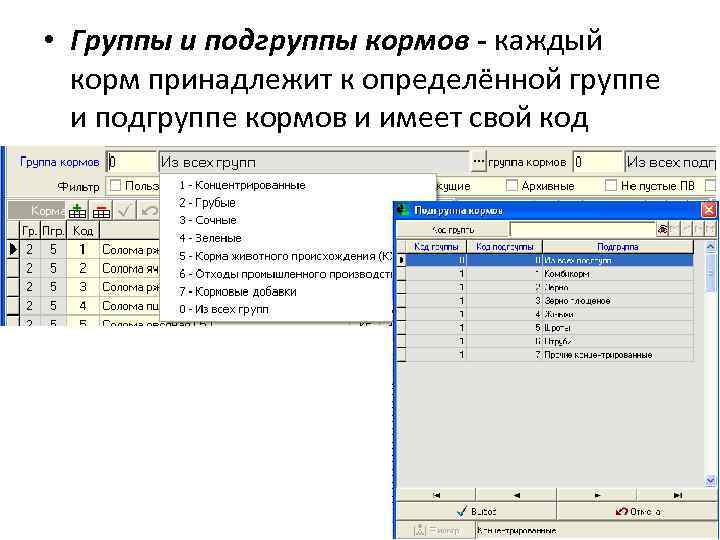This screenshot has height=540, width=720.
Task: Choose 3 - Сочные from the list
Action: pos(208,220)
